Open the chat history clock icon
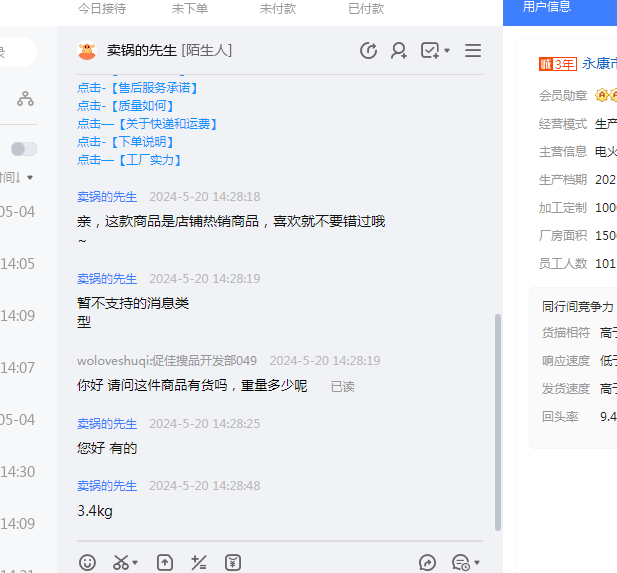 (x=368, y=51)
